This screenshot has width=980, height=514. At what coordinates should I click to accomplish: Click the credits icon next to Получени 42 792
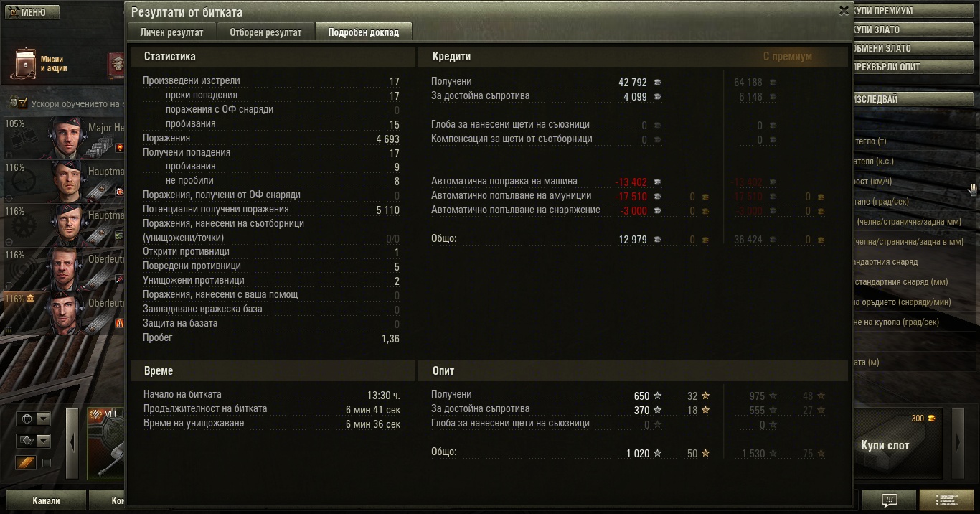tap(657, 83)
